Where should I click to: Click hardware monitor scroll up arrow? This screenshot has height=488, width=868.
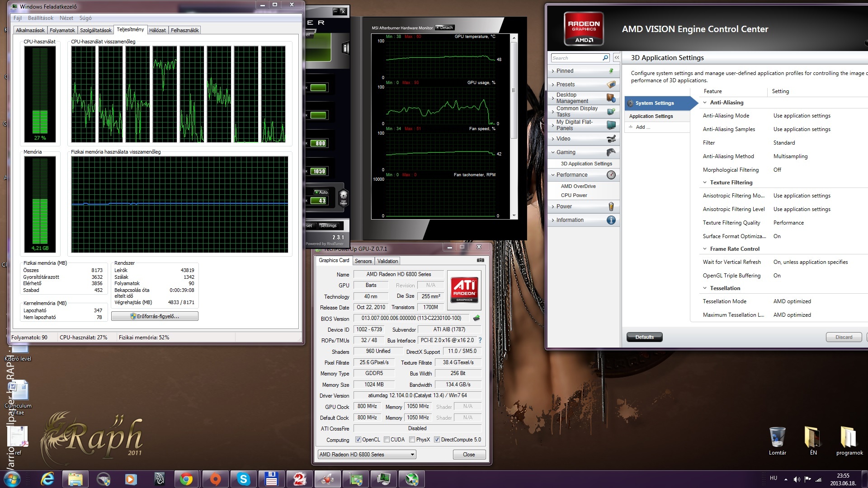click(514, 38)
